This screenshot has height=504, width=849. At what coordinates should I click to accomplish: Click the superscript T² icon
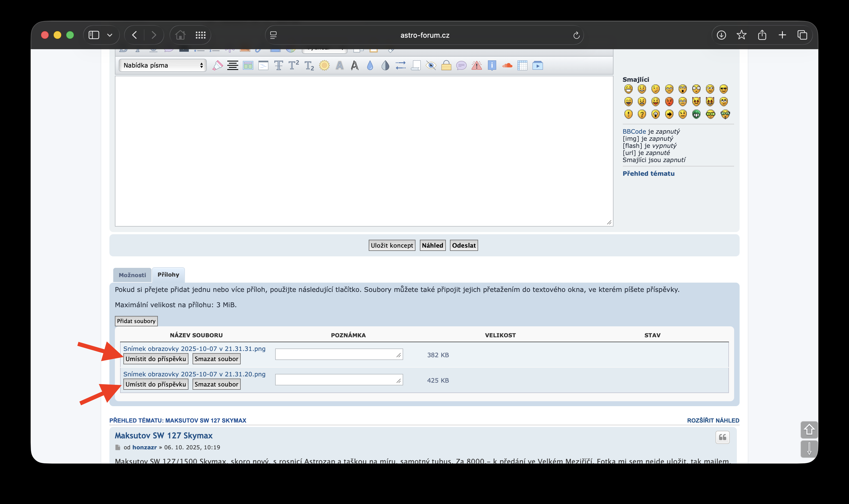(293, 65)
